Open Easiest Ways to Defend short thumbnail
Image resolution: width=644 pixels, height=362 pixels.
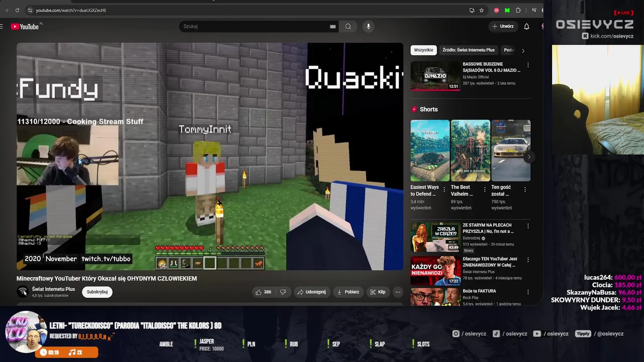430,150
